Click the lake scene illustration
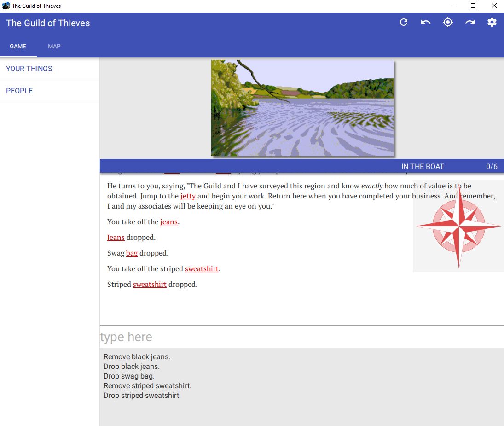The image size is (504, 426). point(302,108)
